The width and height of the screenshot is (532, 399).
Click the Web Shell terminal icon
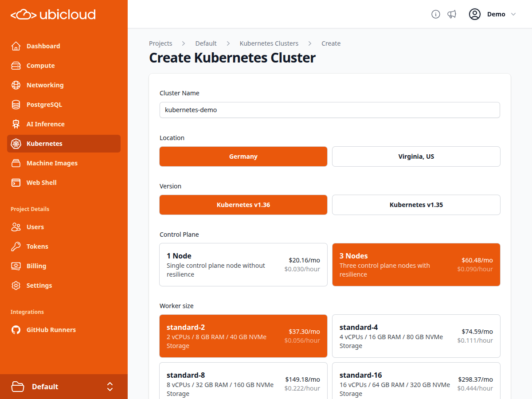click(16, 183)
